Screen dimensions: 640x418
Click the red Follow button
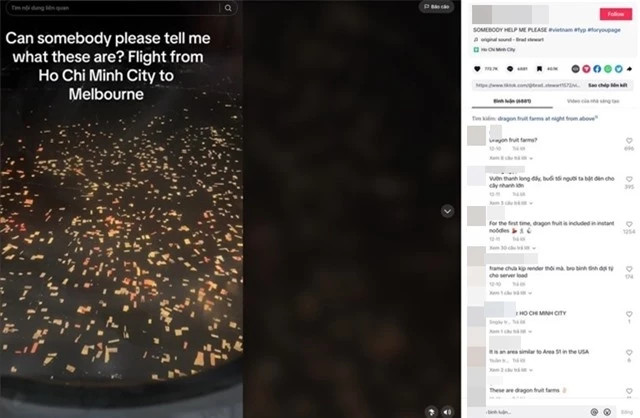616,14
